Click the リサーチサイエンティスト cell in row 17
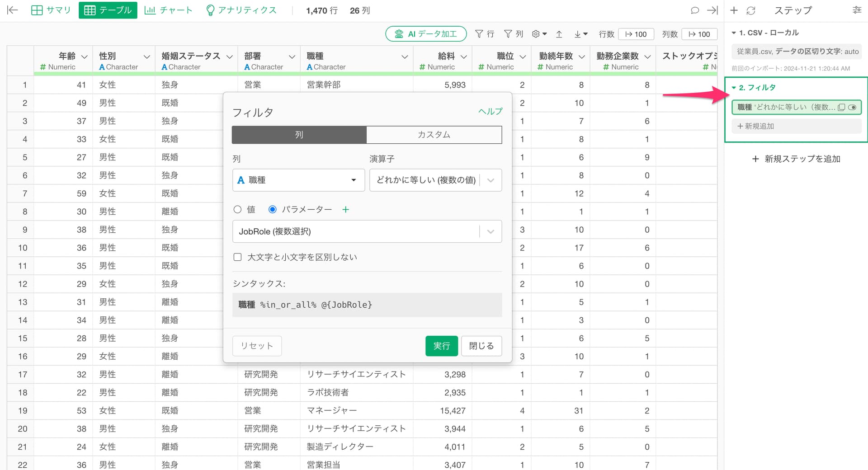Image resolution: width=868 pixels, height=470 pixels. (x=356, y=374)
